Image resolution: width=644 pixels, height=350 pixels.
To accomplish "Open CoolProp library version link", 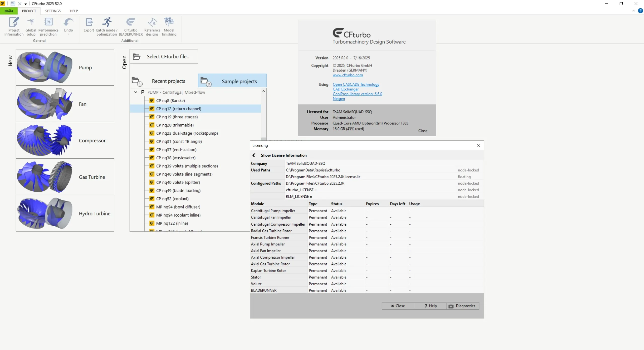I will [x=357, y=94].
